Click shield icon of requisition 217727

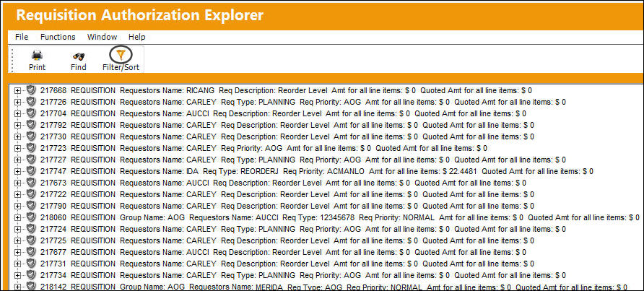(31, 159)
